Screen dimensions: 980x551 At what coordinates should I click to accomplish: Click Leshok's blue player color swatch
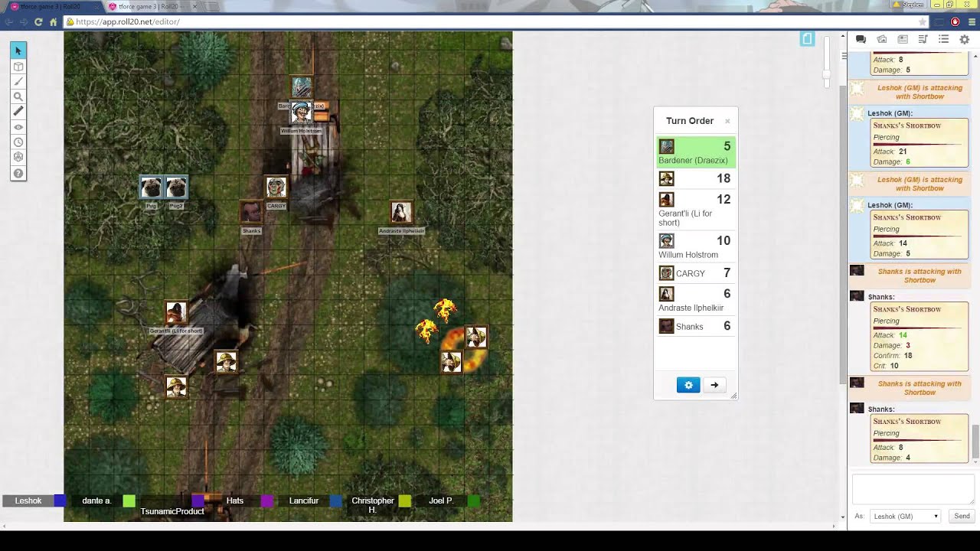click(60, 500)
